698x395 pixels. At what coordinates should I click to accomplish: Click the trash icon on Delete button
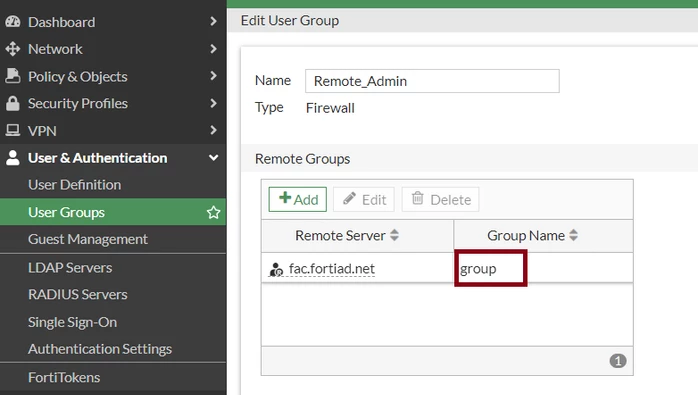click(418, 198)
